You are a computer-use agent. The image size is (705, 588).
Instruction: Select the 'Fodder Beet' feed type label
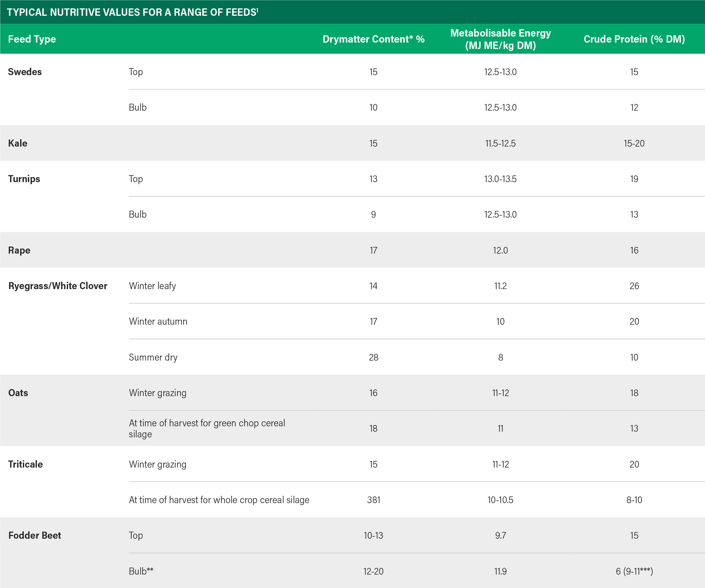tap(35, 535)
